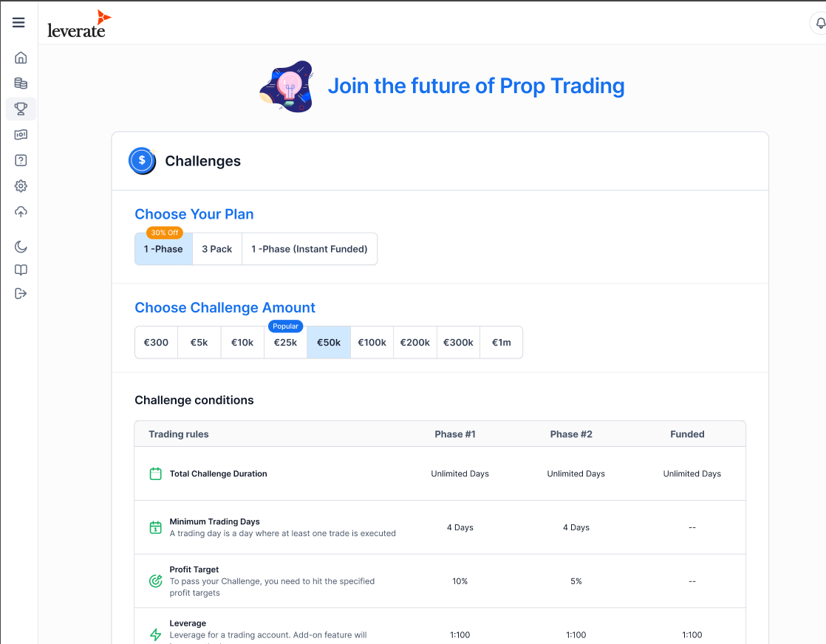
Task: Select the 1 -Phase plan
Action: [163, 249]
